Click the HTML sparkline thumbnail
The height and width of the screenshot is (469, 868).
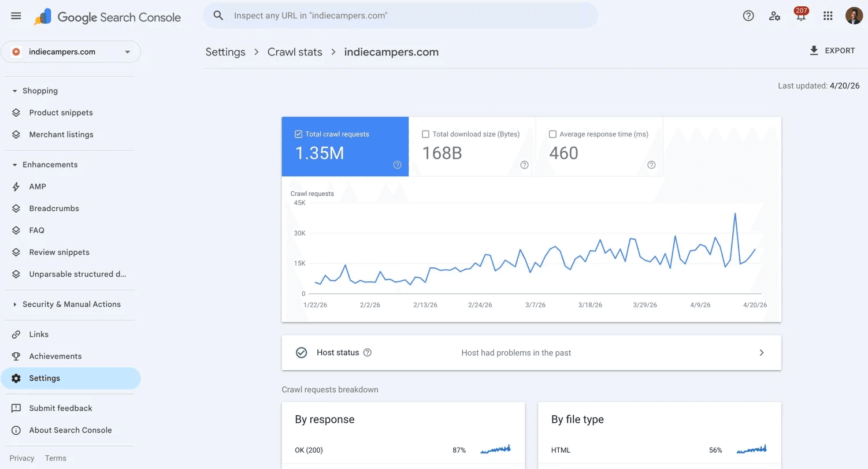pyautogui.click(x=751, y=449)
